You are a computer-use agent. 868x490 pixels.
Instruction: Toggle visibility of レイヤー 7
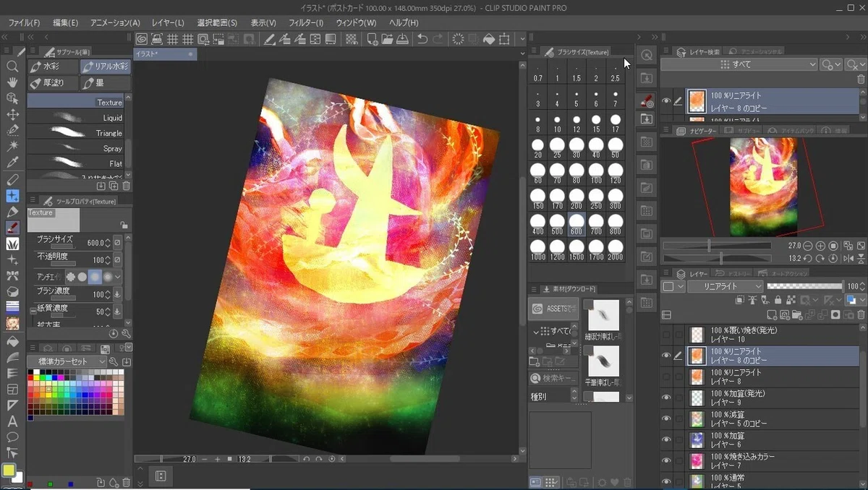click(666, 460)
